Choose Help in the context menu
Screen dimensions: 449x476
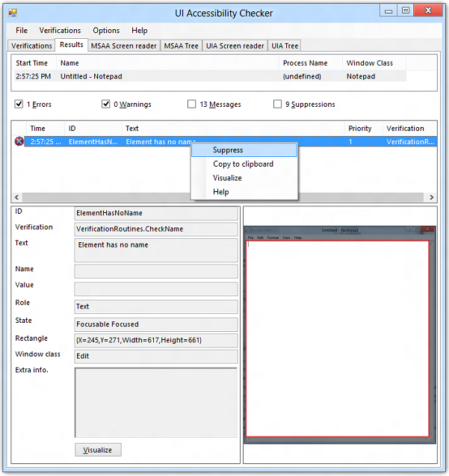pyautogui.click(x=244, y=192)
